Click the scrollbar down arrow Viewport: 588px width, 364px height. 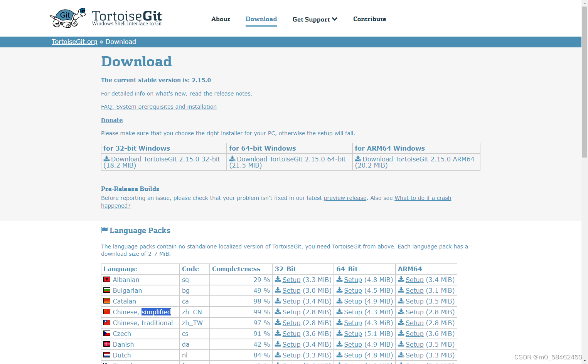pyautogui.click(x=585, y=361)
